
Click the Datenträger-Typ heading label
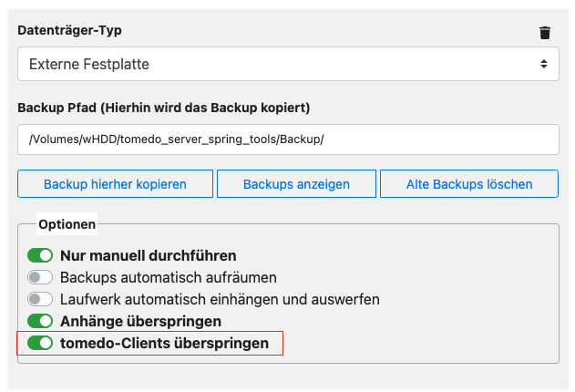coord(69,30)
